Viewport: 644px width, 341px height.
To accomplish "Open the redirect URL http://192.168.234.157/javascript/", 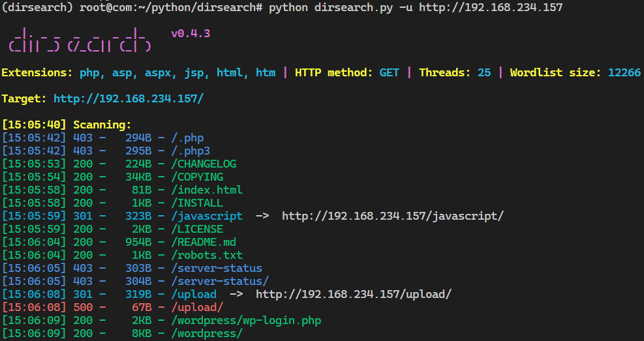I will pyautogui.click(x=393, y=216).
